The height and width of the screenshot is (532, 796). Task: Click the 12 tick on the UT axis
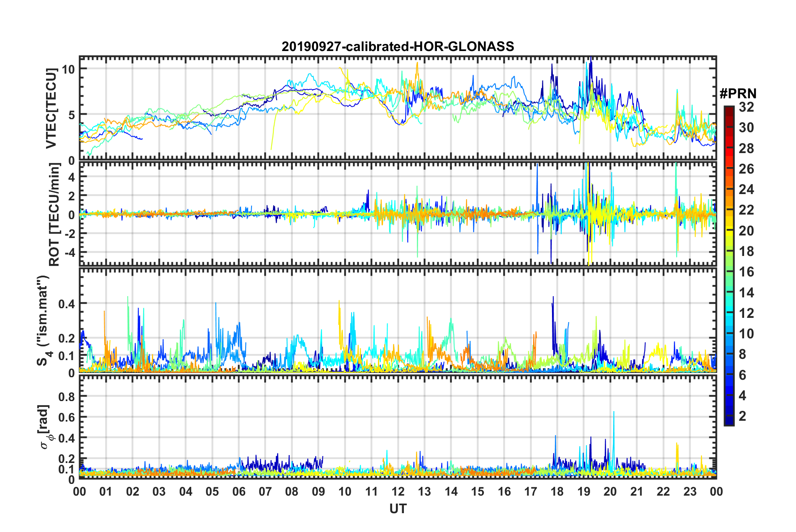(398, 491)
